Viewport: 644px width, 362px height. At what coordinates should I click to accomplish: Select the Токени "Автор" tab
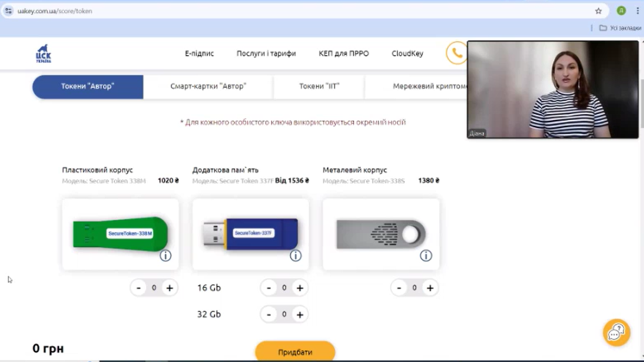click(x=88, y=86)
